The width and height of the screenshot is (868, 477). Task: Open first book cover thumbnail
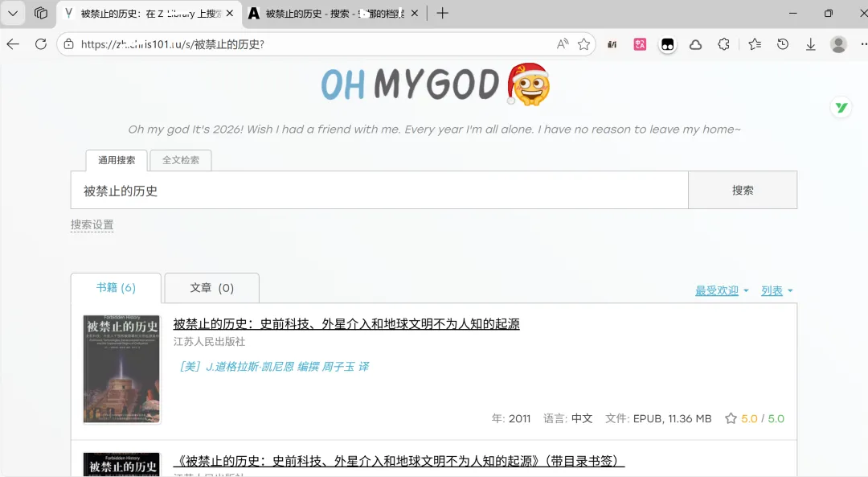click(x=122, y=369)
